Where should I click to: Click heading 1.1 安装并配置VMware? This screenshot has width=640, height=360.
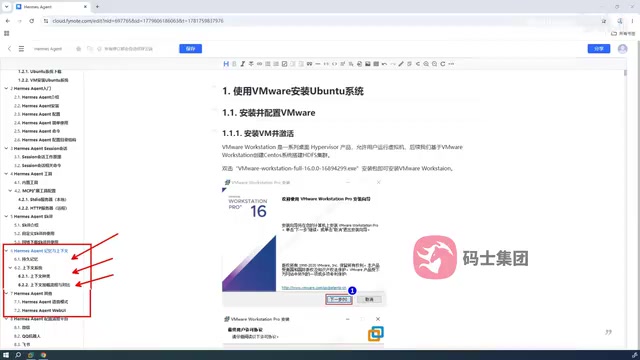[269, 113]
